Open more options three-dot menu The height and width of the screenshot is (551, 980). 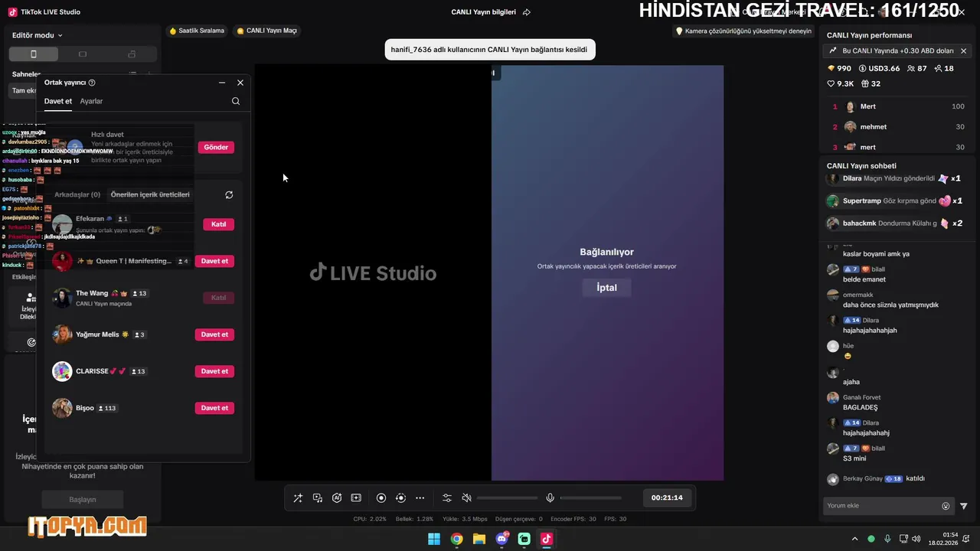click(420, 497)
